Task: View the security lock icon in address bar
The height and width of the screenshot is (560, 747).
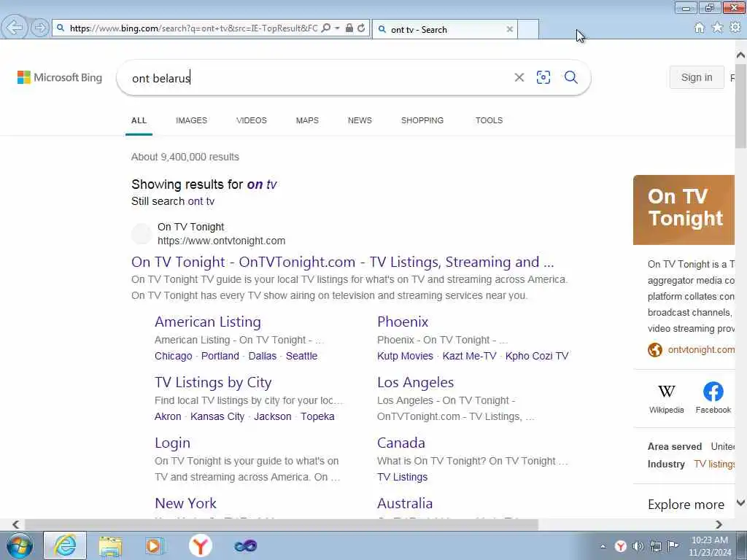Action: pos(349,28)
